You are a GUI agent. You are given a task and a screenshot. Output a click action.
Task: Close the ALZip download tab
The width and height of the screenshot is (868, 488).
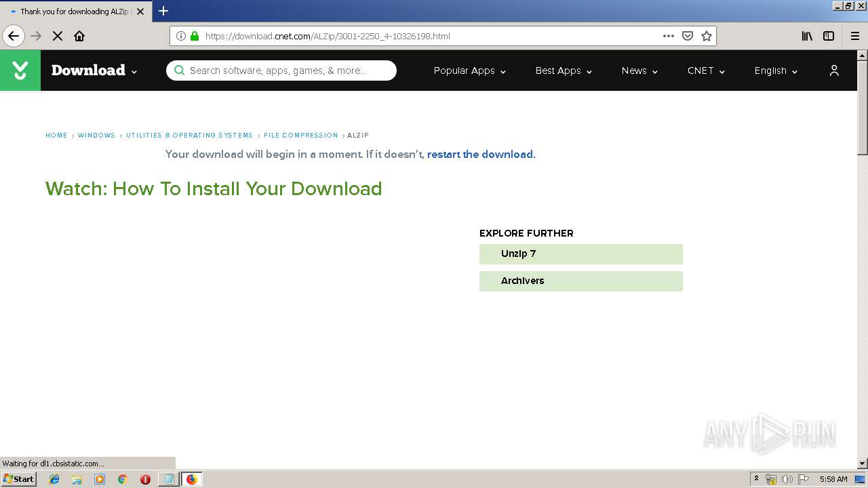(140, 12)
